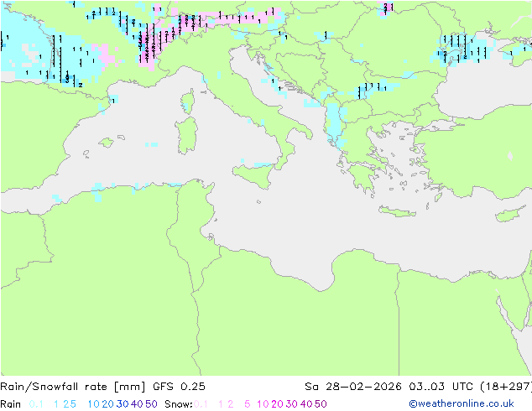Click the Rain legend value 0.1

(x=36, y=404)
